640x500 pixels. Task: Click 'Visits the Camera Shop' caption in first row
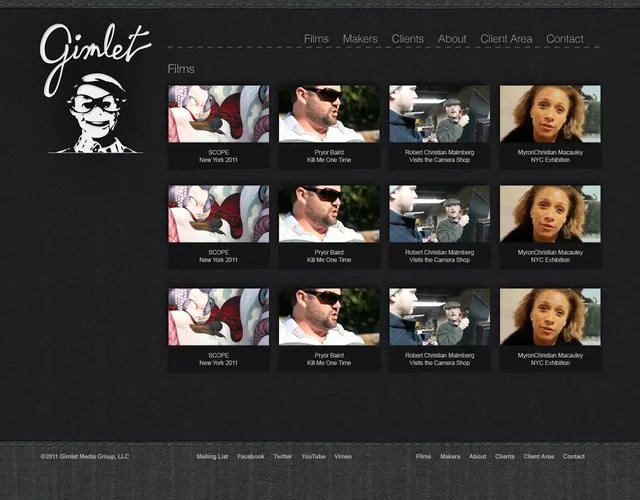[440, 160]
